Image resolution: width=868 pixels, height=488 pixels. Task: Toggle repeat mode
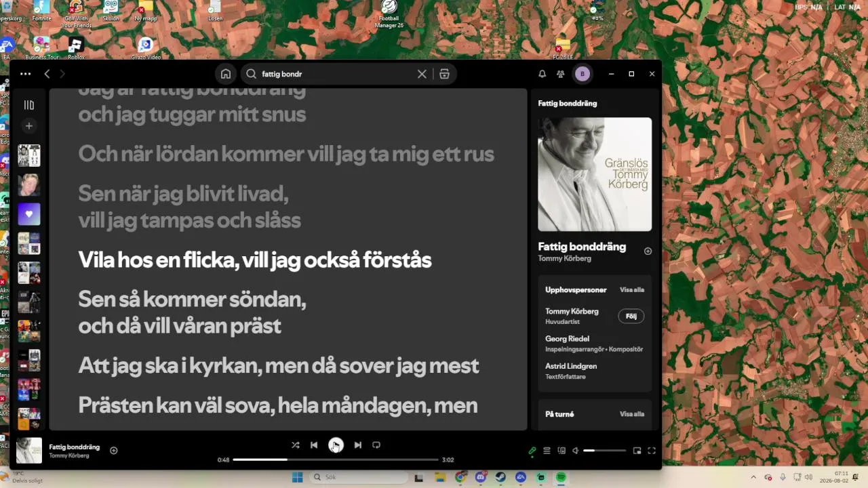click(x=376, y=445)
